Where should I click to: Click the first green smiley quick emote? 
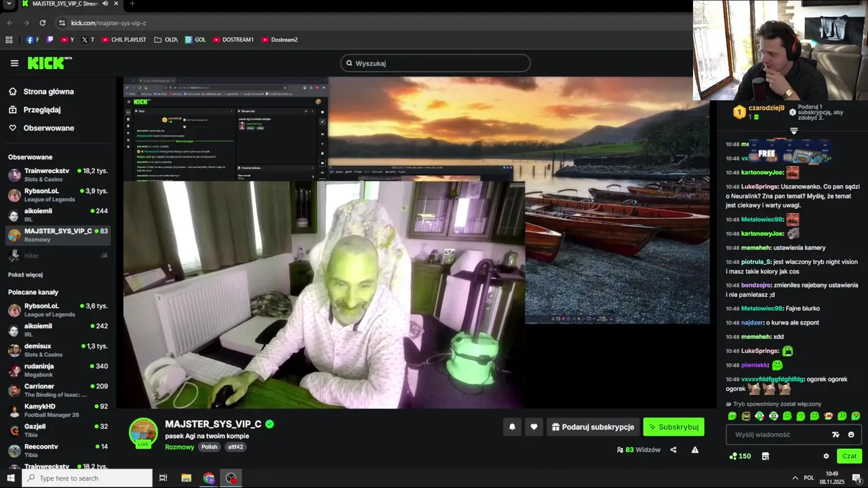coord(732,416)
